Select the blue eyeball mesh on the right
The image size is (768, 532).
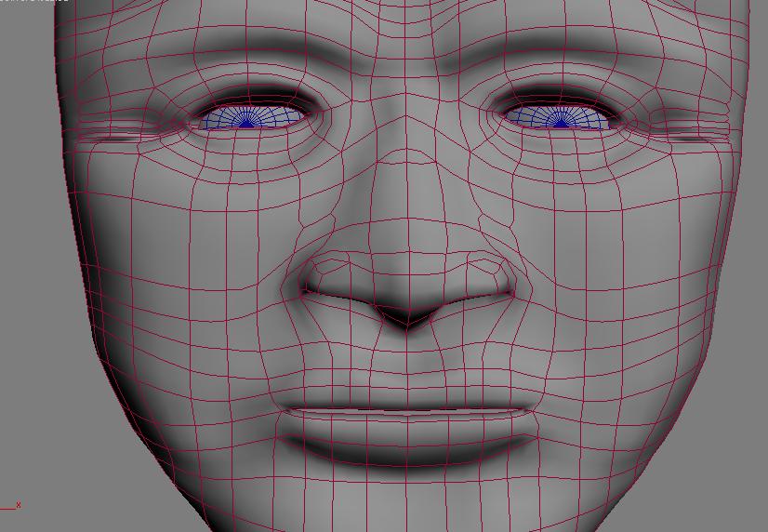coord(557,118)
